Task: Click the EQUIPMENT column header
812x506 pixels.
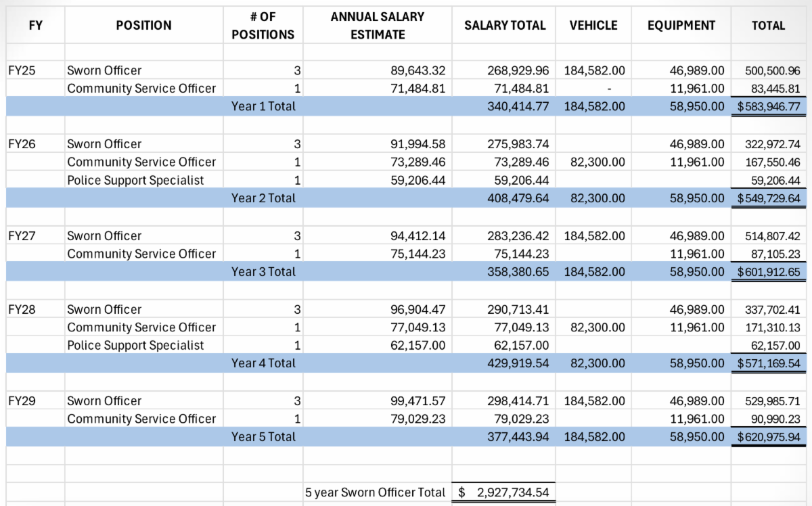Action: [x=681, y=26]
